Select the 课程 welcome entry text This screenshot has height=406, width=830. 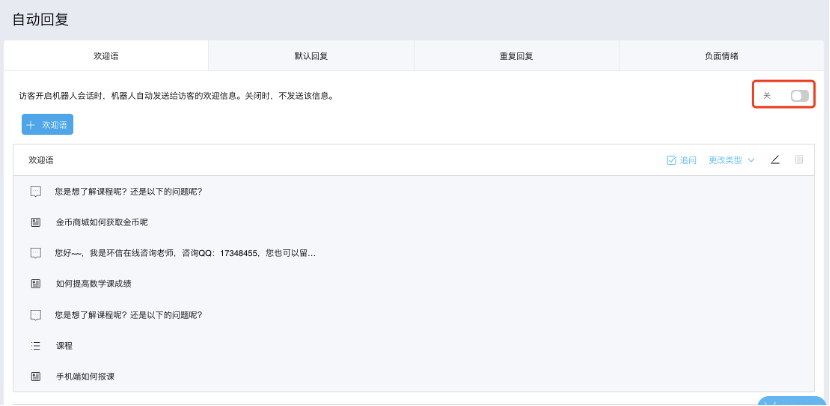tap(64, 345)
